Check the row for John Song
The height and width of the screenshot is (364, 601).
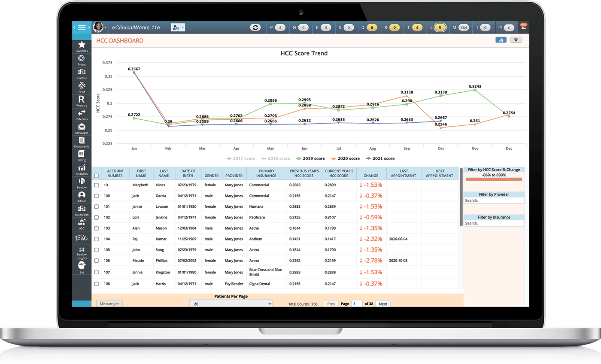point(96,250)
